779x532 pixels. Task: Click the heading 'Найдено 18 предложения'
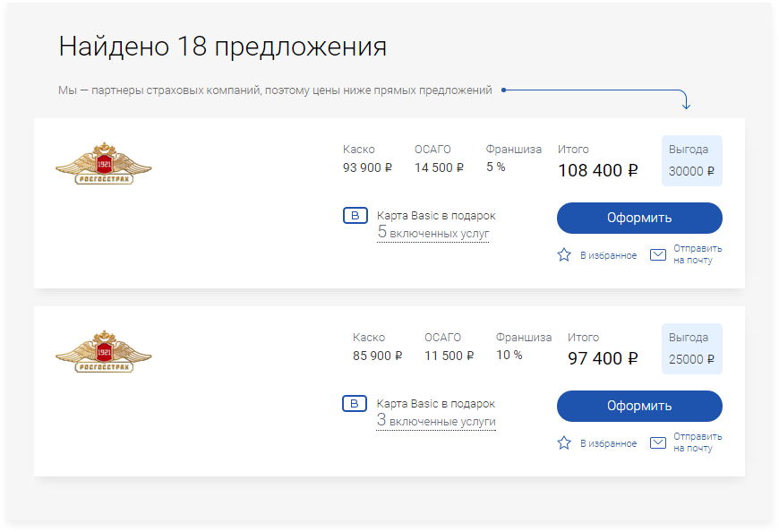221,47
